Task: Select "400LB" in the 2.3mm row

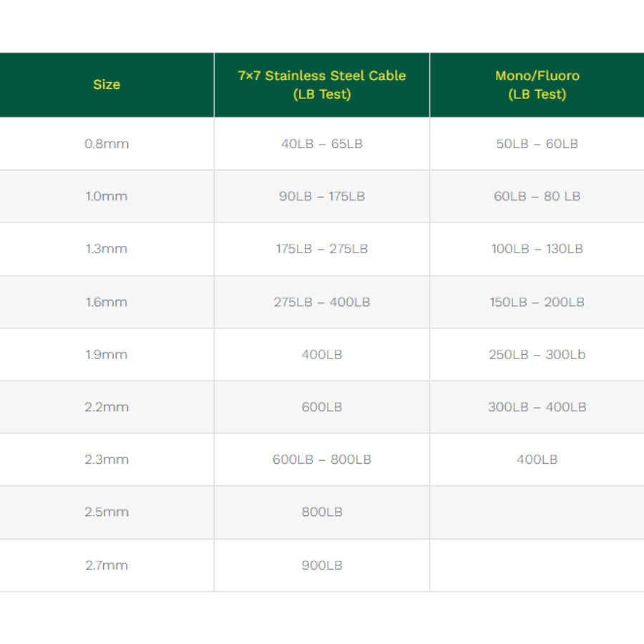Action: 537,459
